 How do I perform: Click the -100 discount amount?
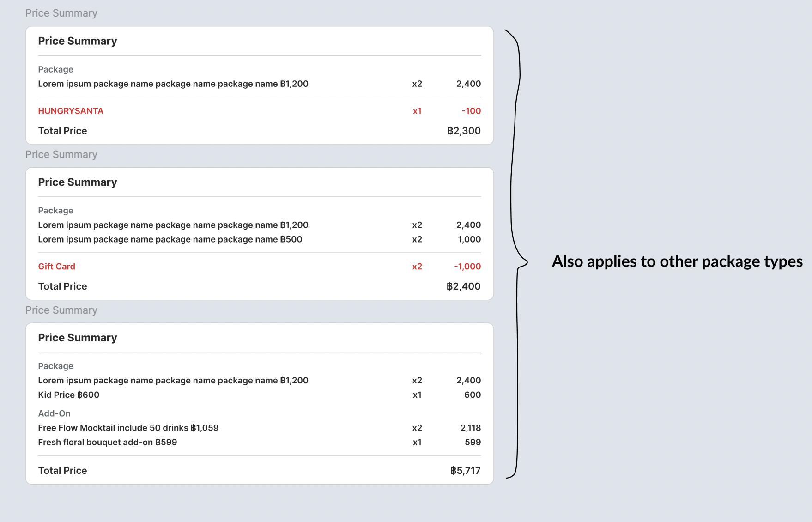(471, 111)
